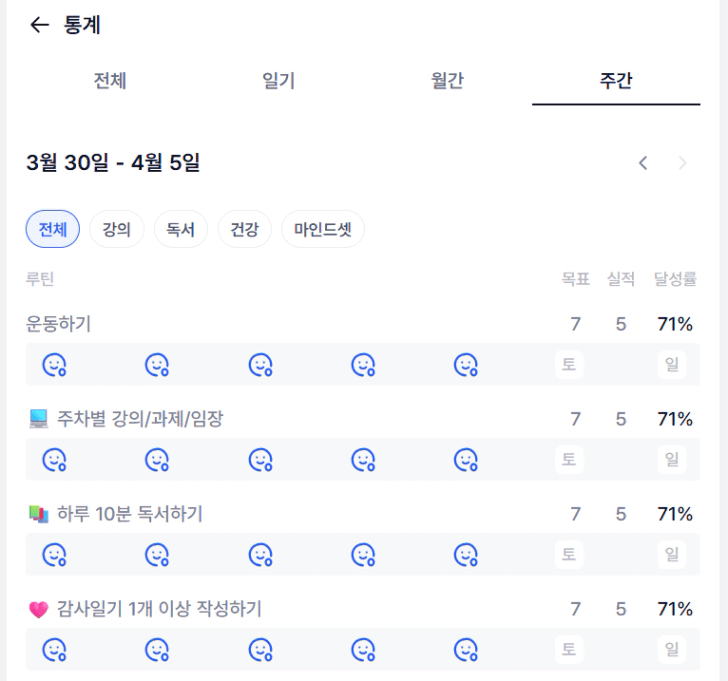Go to the previous week with left chevron
The image size is (728, 681).
[x=643, y=163]
